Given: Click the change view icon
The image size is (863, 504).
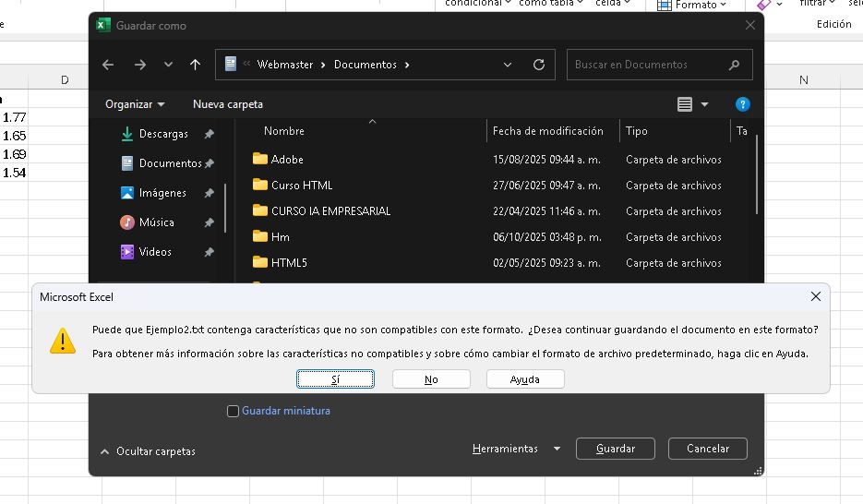Looking at the screenshot, I should coord(685,104).
